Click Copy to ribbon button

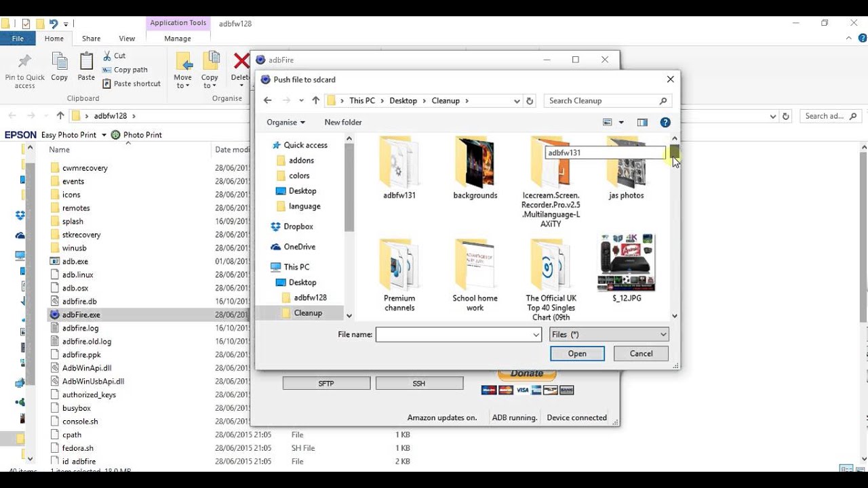coord(210,70)
